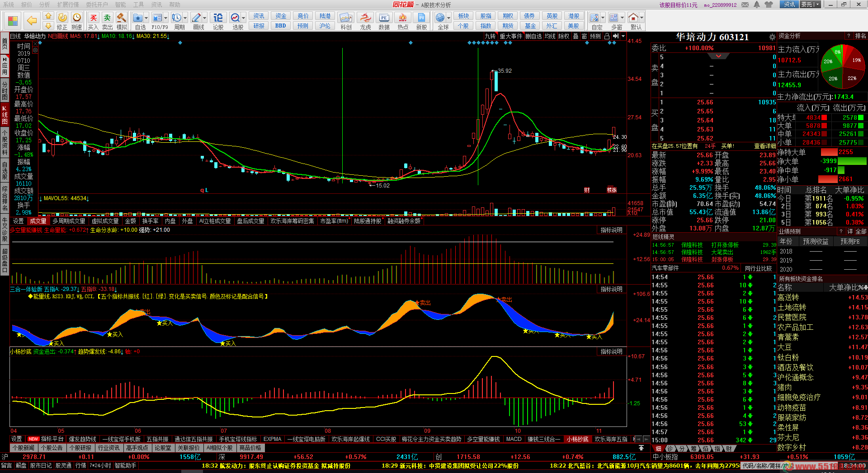Open the 模拟 simulated trading gavel icon

coord(122,20)
